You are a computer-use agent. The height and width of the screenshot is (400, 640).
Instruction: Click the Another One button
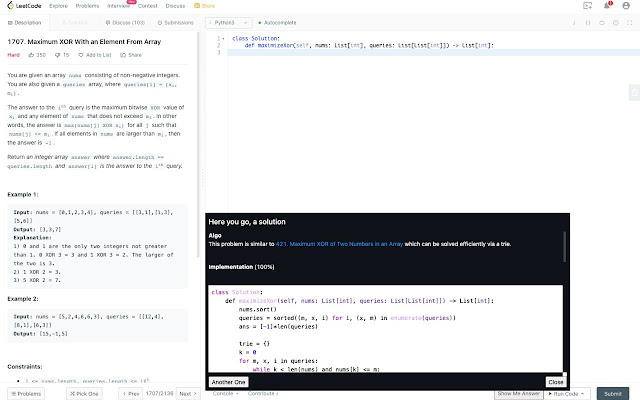(x=229, y=382)
